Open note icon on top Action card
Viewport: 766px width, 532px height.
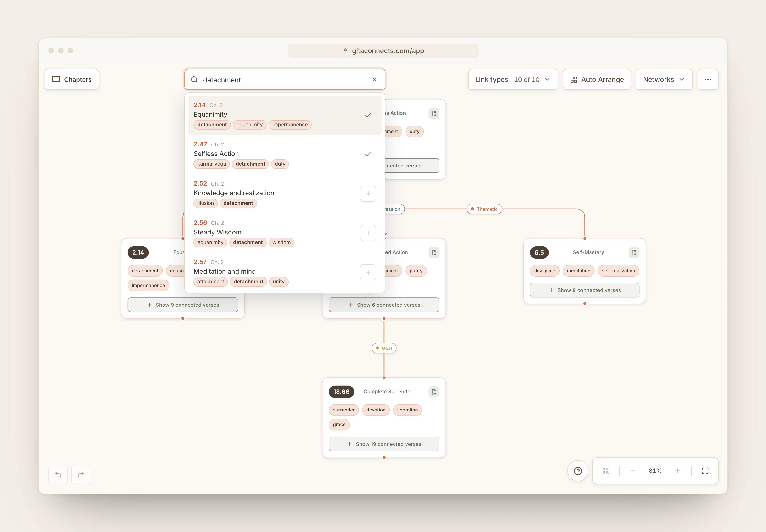(434, 113)
